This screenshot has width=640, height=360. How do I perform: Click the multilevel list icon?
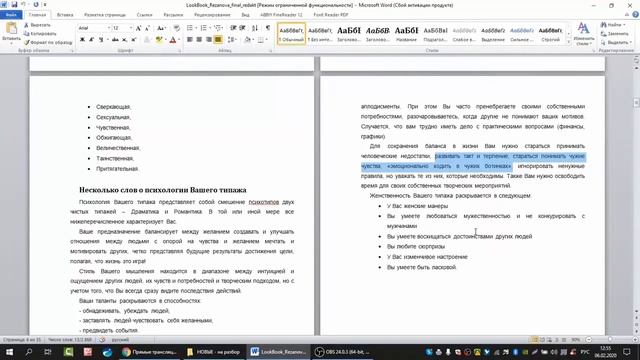218,28
